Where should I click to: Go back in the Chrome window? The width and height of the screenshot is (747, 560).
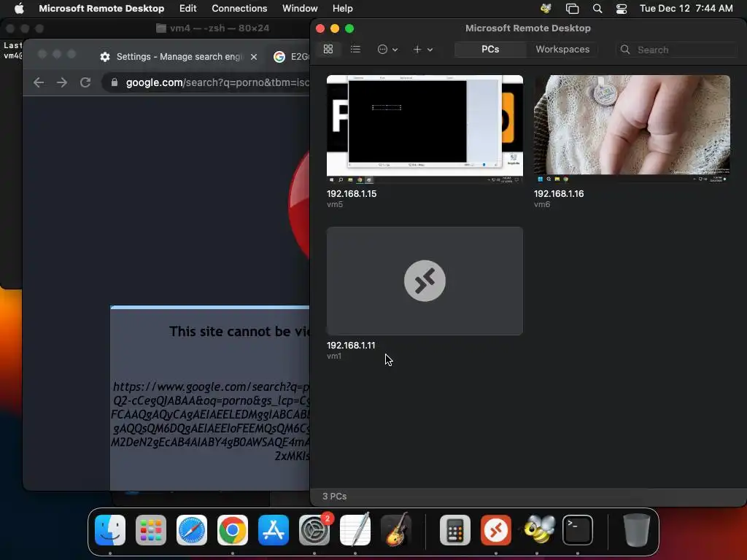(39, 82)
